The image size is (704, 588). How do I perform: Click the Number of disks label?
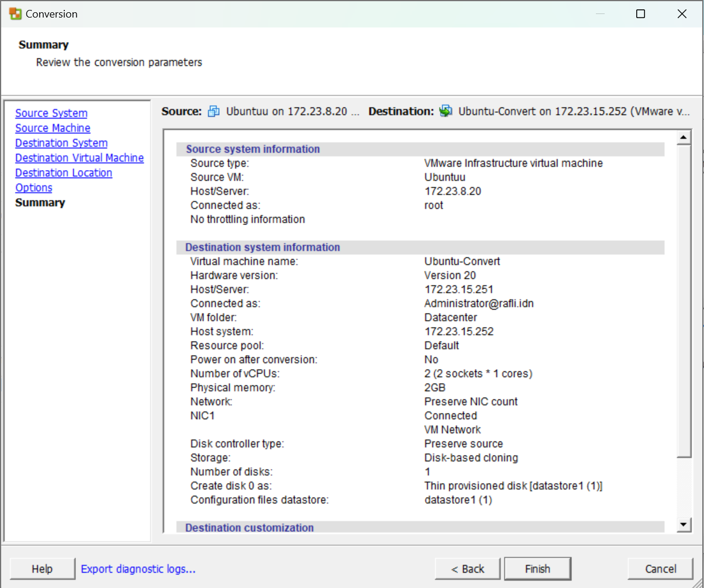coord(231,472)
